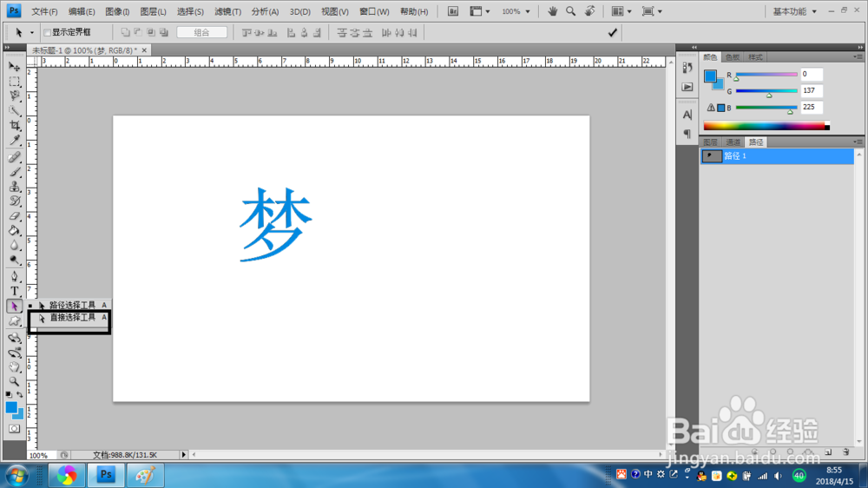
Task: Click the R value input field
Action: pyautogui.click(x=812, y=74)
